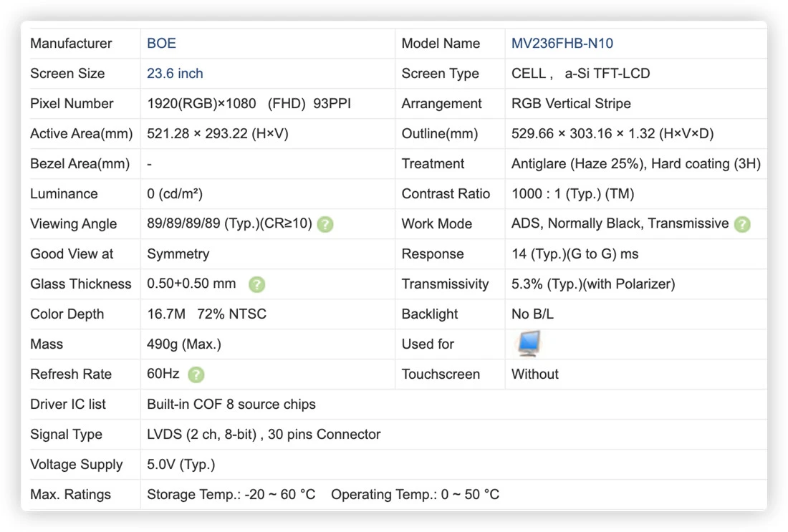This screenshot has height=532, width=788.
Task: Click the 'Viewing Angle' row label
Action: (x=73, y=224)
